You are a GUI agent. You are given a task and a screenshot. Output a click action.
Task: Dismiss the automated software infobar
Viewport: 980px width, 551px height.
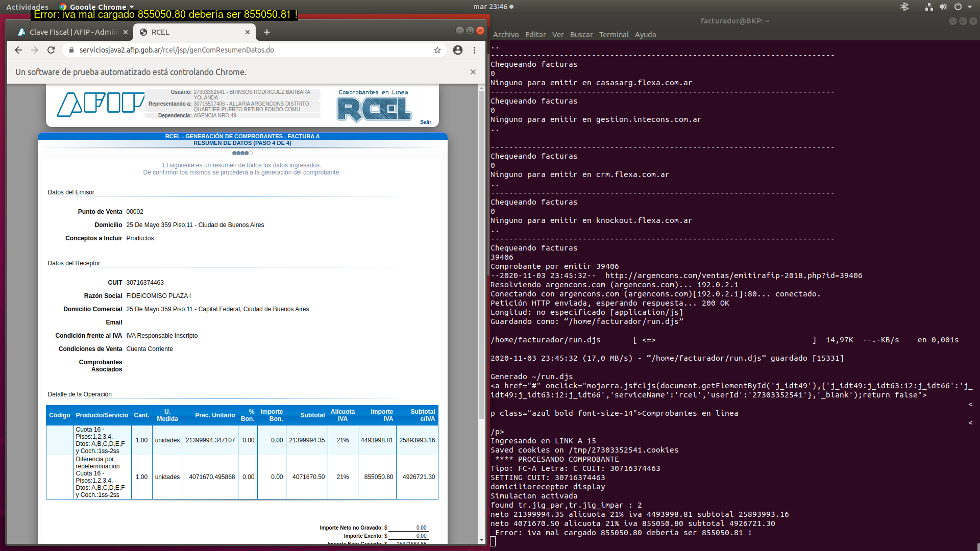coord(473,72)
